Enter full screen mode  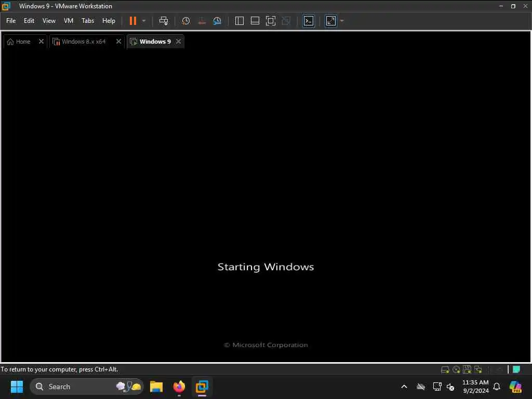(270, 21)
